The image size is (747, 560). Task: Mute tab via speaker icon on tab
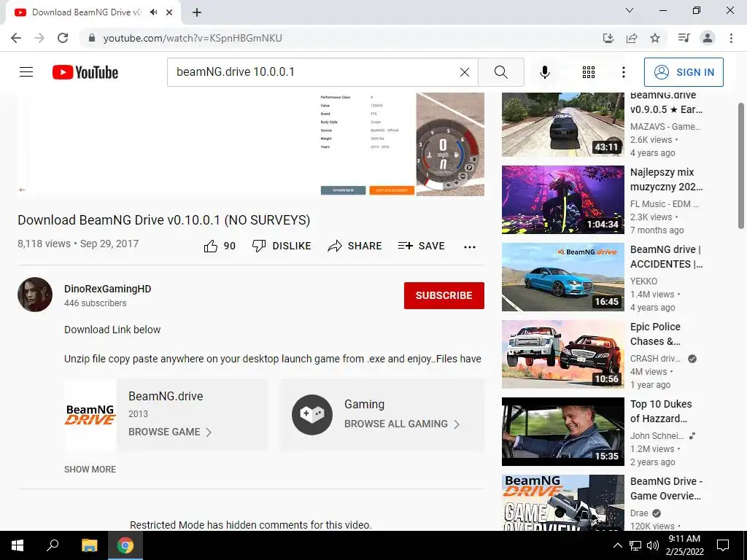[153, 12]
